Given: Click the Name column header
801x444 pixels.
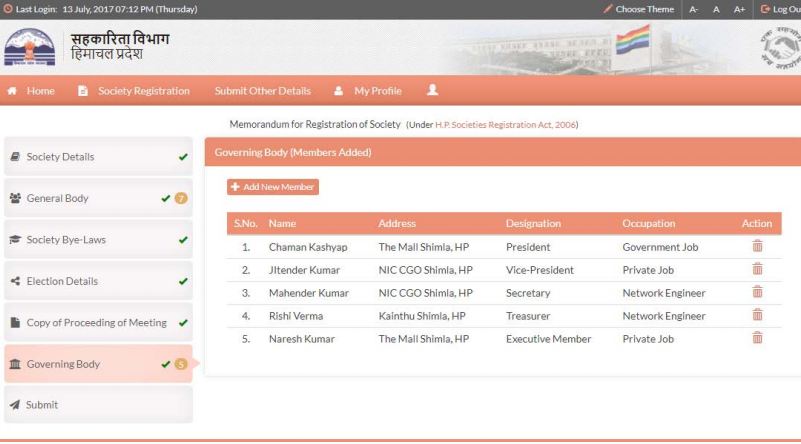Looking at the screenshot, I should point(282,223).
